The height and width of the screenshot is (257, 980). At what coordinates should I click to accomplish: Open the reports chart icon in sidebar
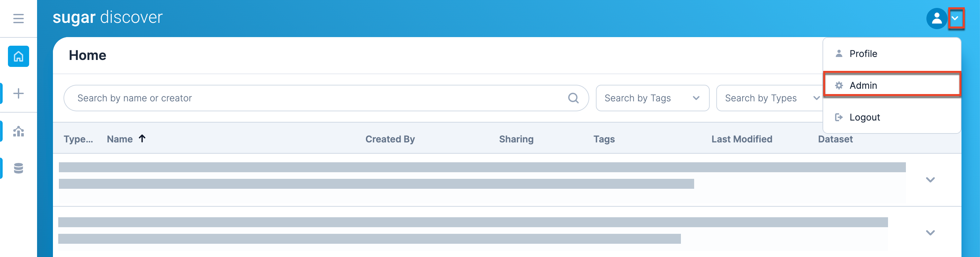click(18, 131)
